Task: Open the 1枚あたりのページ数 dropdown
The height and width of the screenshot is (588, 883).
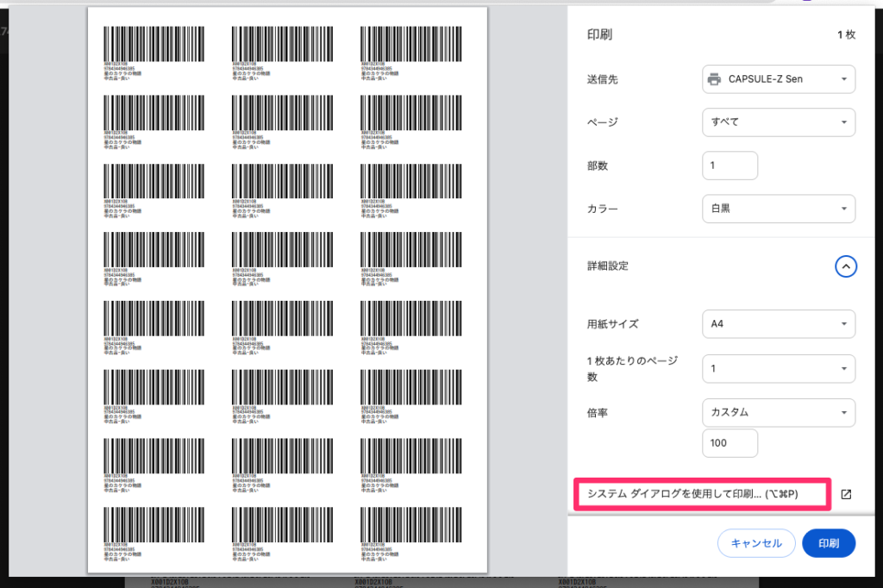Action: tap(779, 368)
